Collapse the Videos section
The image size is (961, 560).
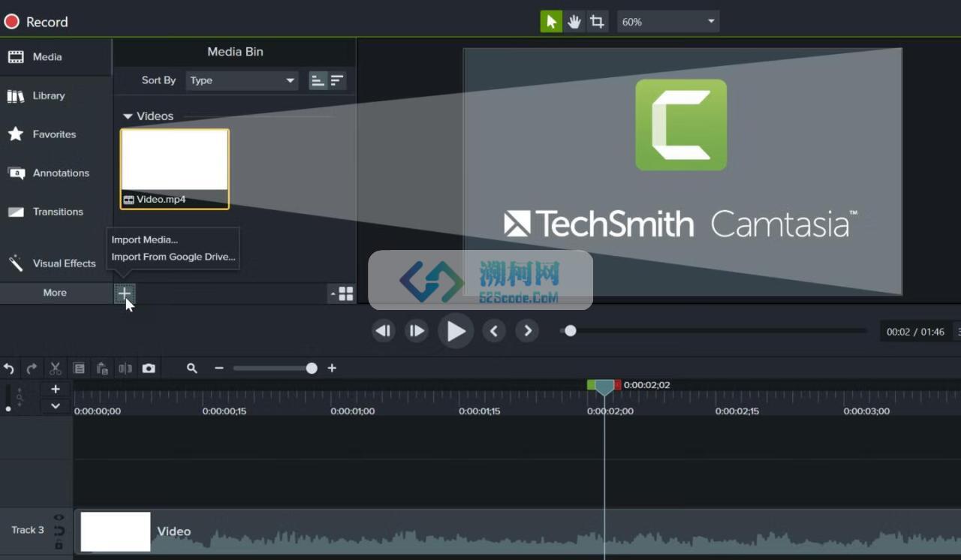coord(128,116)
